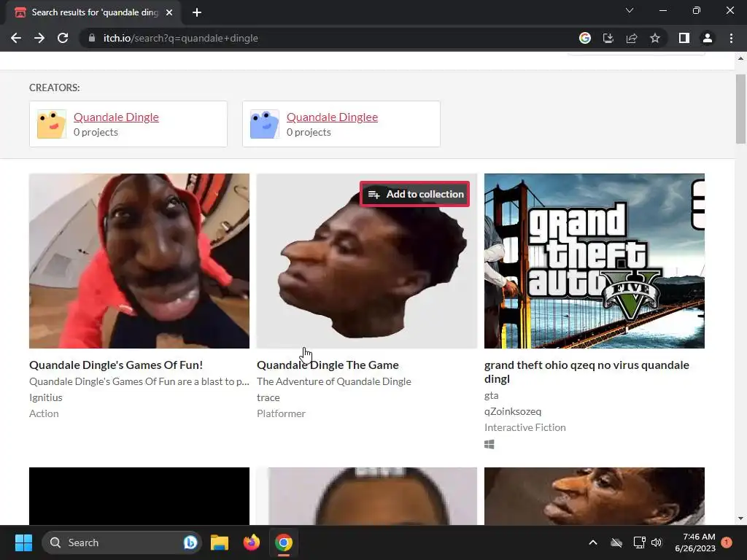
Task: Visit author Ignitius's page
Action: coord(46,397)
